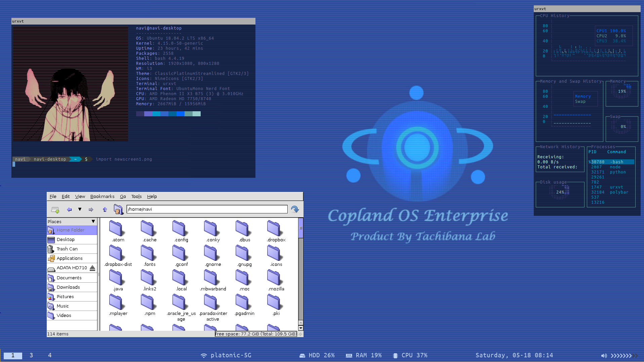Screen dimensions: 644x362
Task: Open Videos in Places sidebar
Action: pyautogui.click(x=72, y=316)
